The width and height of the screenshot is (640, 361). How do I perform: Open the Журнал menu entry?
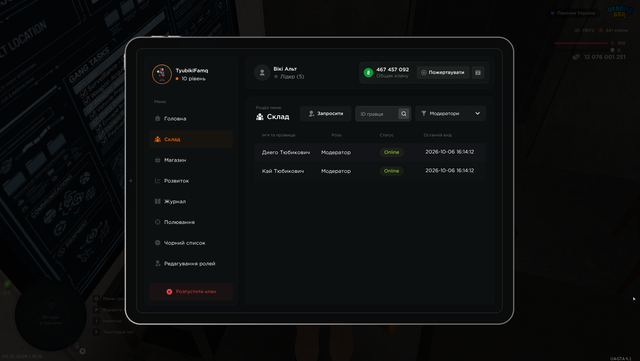(191, 201)
